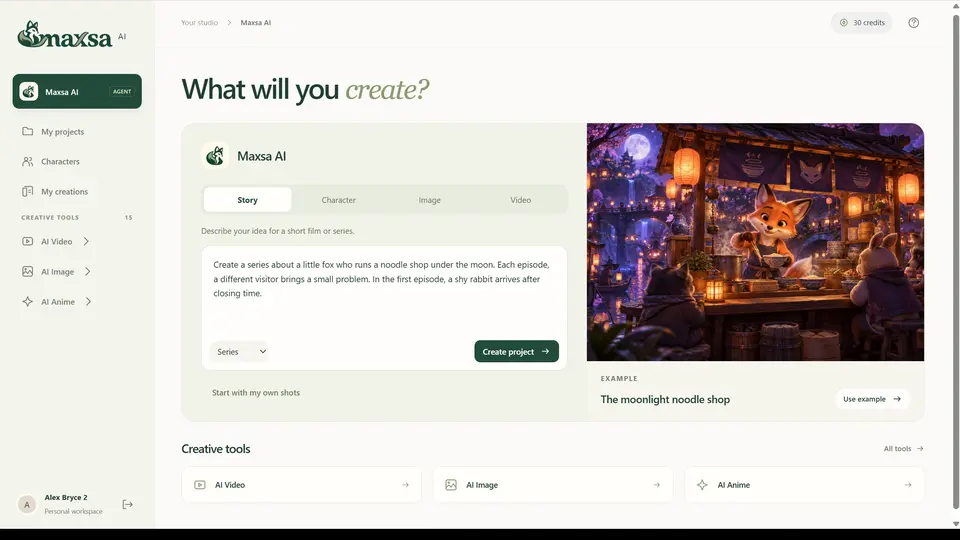Click the 'The moonlight noodle shop' title
This screenshot has width=960, height=540.
coord(665,399)
